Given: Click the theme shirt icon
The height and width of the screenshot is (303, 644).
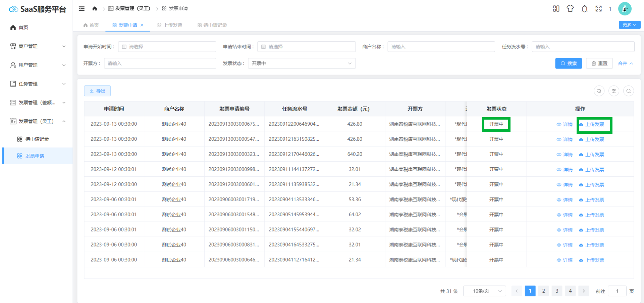Looking at the screenshot, I should pyautogui.click(x=570, y=9).
